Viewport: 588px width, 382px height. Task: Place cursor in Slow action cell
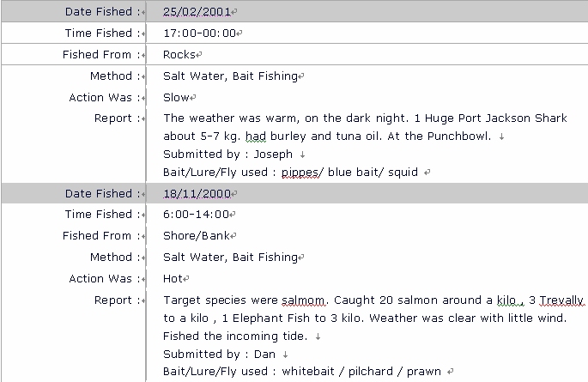coord(176,98)
